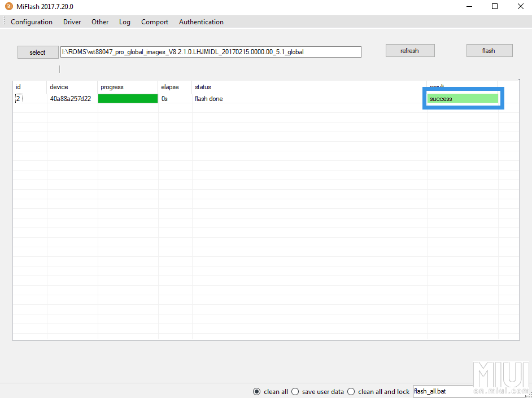Click device cell 40a88a257d22
The width and height of the screenshot is (532, 398).
(70, 99)
